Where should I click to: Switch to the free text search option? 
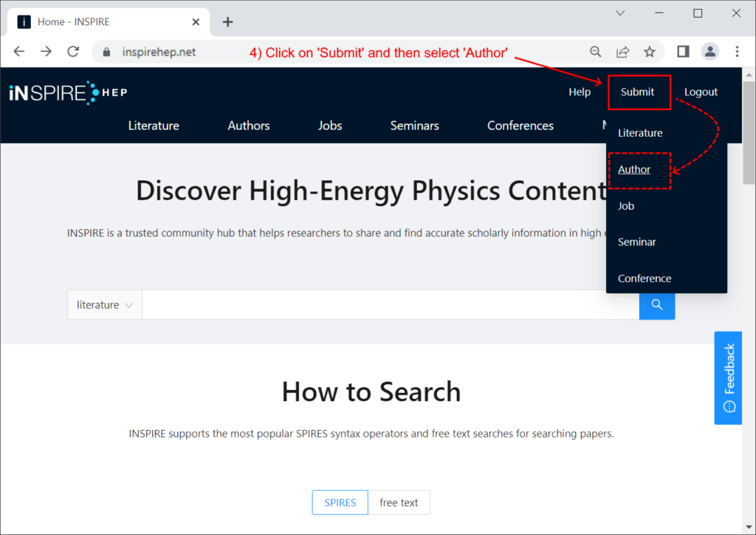point(399,502)
